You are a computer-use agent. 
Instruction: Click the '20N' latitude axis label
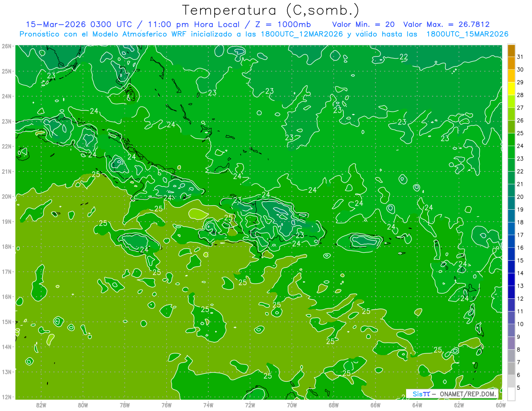[6, 196]
